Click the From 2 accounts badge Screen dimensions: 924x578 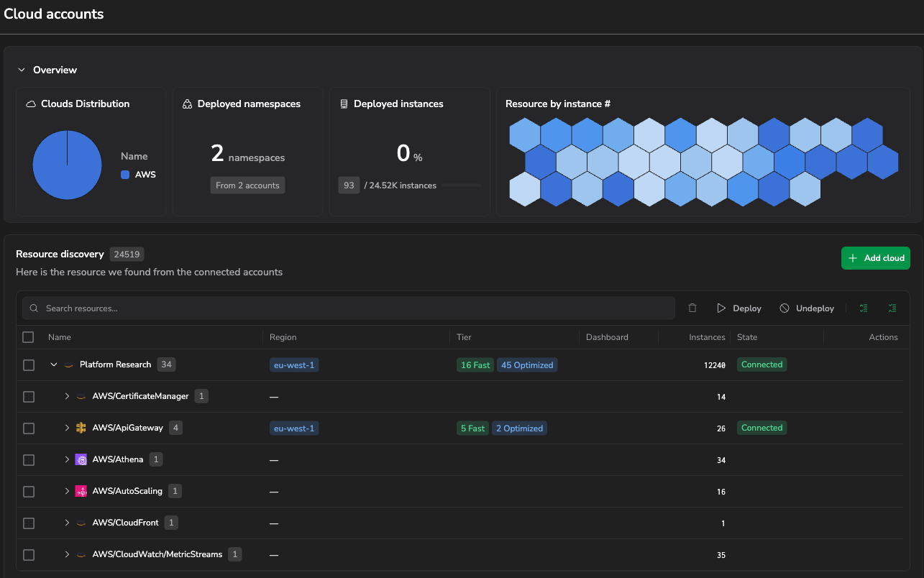point(247,185)
